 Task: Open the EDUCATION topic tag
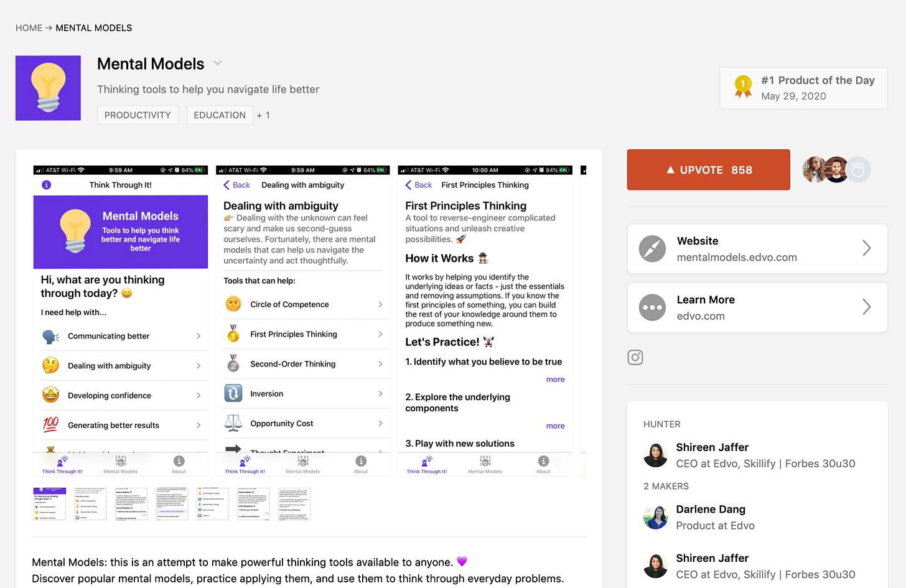click(x=219, y=115)
